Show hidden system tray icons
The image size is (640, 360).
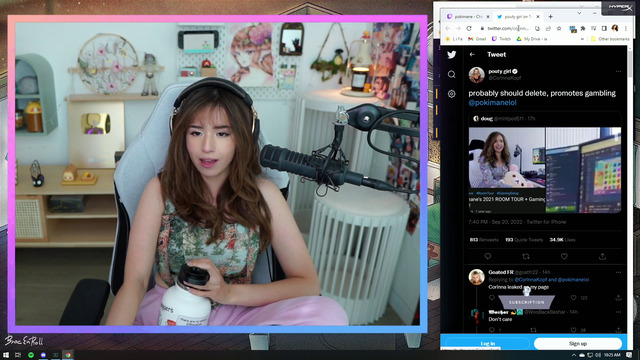pos(573,355)
